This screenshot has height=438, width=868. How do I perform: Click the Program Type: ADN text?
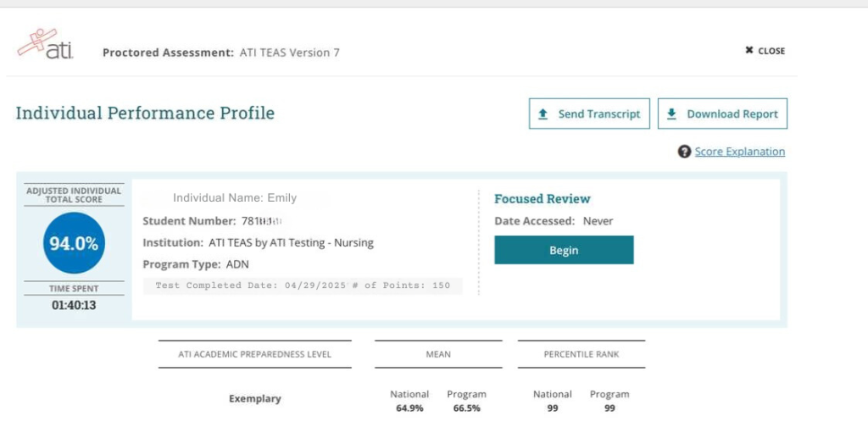[196, 264]
